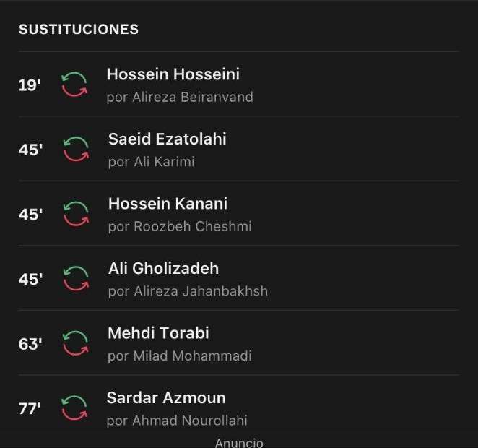The height and width of the screenshot is (448, 478).
Task: Open Saeid Ezatolahi player profile
Action: tap(167, 139)
